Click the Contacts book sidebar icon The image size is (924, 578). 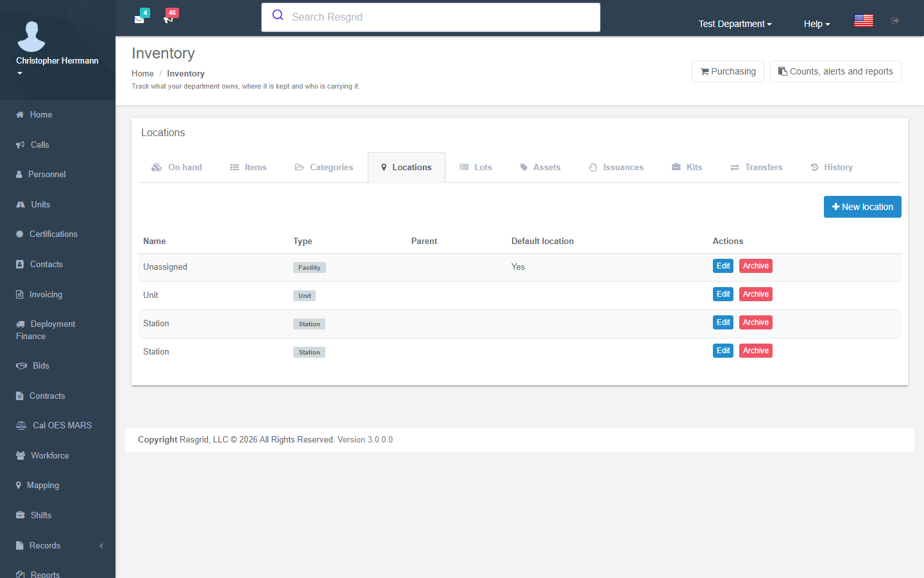(20, 265)
